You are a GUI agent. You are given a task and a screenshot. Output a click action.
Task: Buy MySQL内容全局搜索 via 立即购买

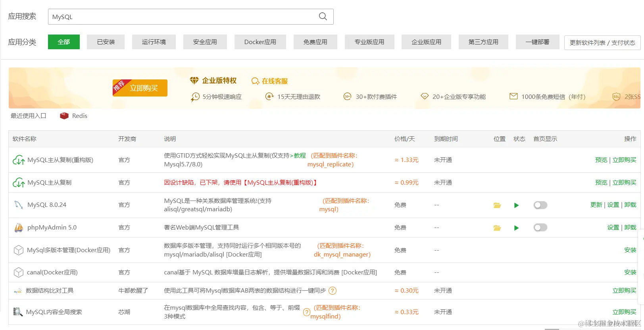[x=624, y=312]
